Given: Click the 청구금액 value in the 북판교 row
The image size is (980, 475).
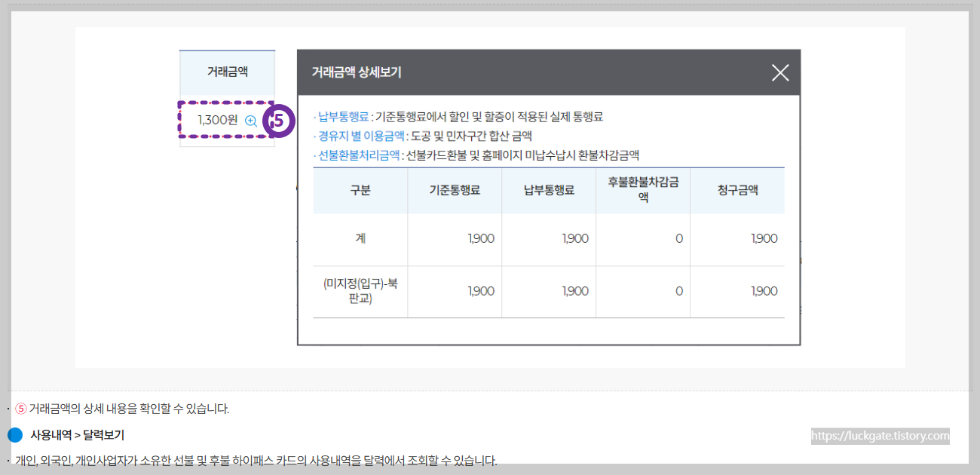Looking at the screenshot, I should click(764, 292).
